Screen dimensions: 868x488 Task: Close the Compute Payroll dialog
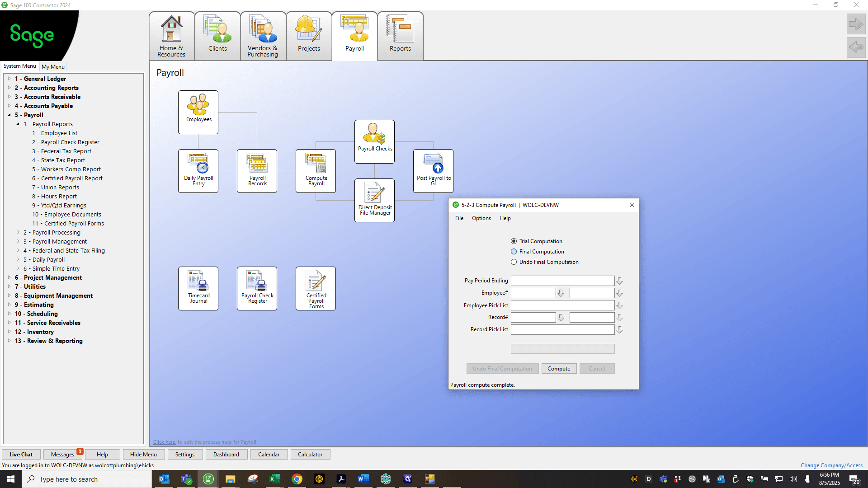point(632,205)
